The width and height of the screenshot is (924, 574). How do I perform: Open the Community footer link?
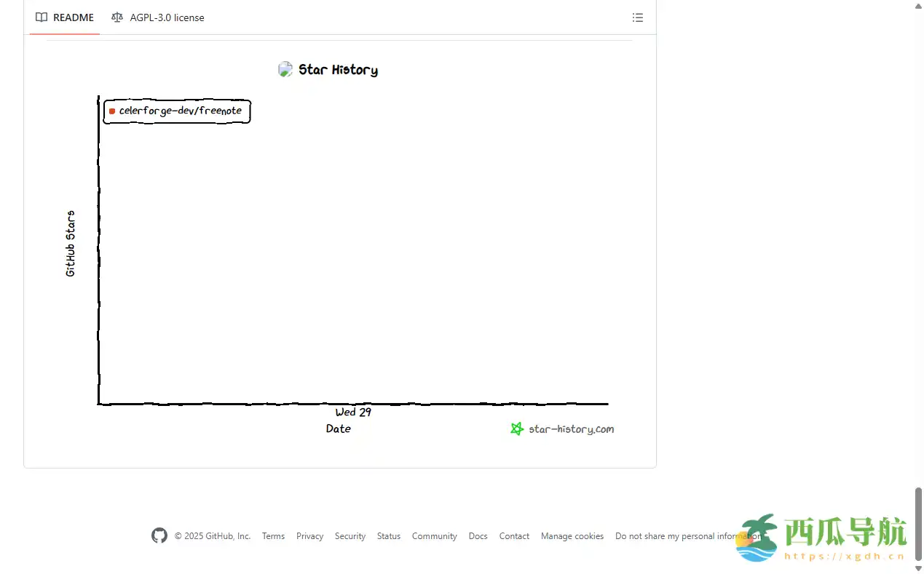pos(434,536)
